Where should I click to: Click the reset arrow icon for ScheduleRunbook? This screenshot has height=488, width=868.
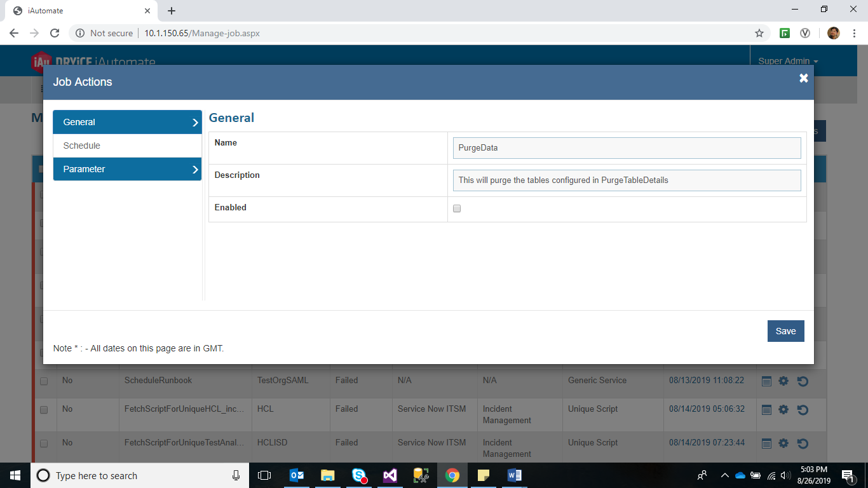(803, 381)
